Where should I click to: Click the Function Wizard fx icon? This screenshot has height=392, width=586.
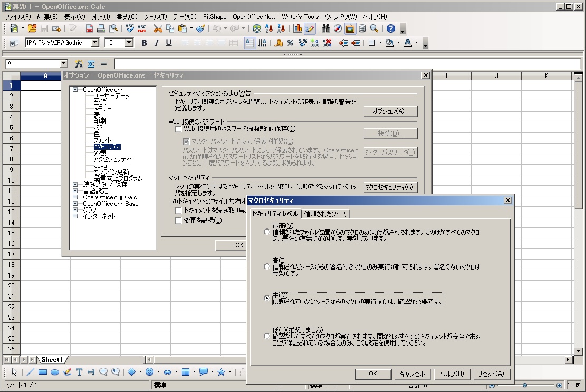pyautogui.click(x=79, y=64)
